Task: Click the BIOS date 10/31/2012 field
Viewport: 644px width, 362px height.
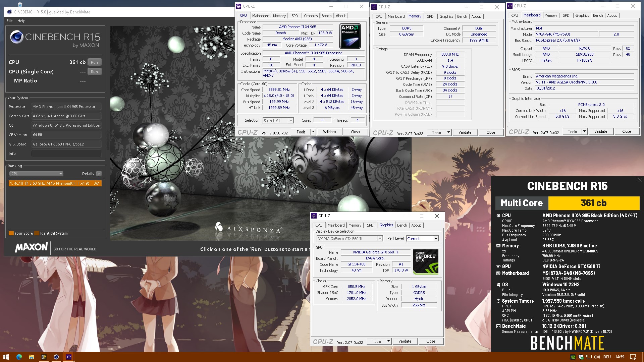Action: (584, 88)
